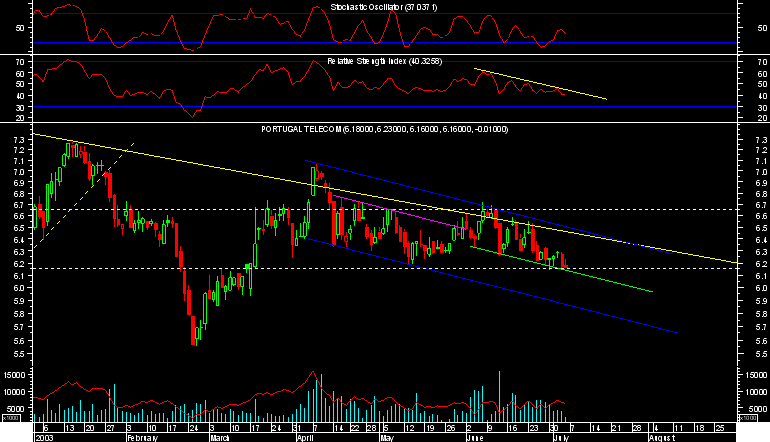Click the Stochastic Oscillator panel title
This screenshot has width=770, height=442.
(384, 7)
